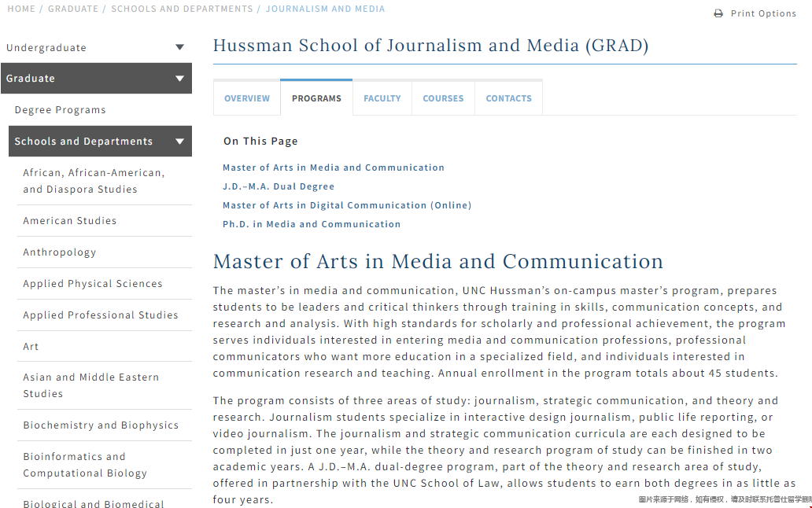Choose Applied Physical Sciences department
Image resolution: width=812 pixels, height=508 pixels.
pyautogui.click(x=93, y=284)
